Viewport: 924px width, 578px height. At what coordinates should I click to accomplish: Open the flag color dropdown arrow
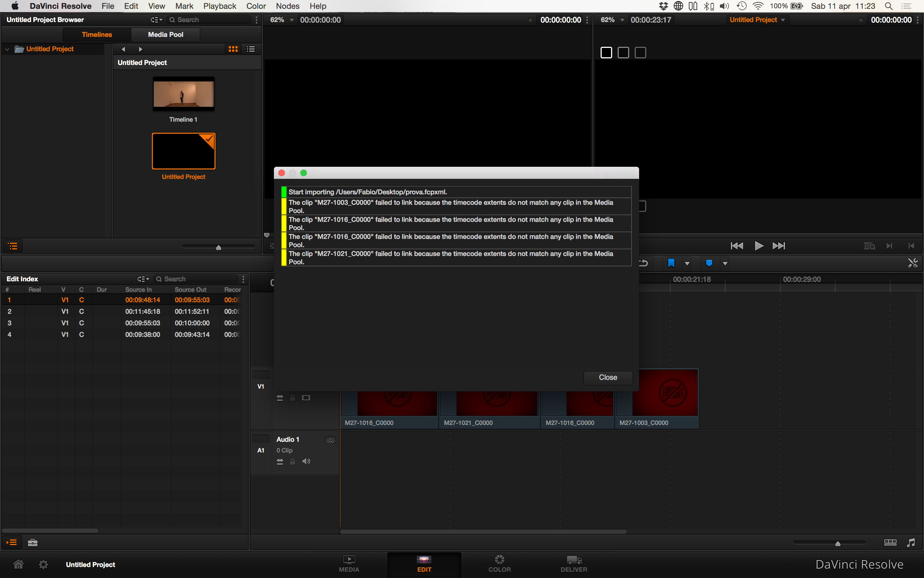[x=687, y=263]
